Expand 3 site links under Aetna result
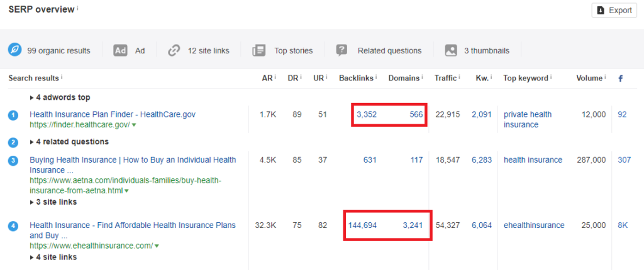This screenshot has height=270, width=644. click(53, 202)
